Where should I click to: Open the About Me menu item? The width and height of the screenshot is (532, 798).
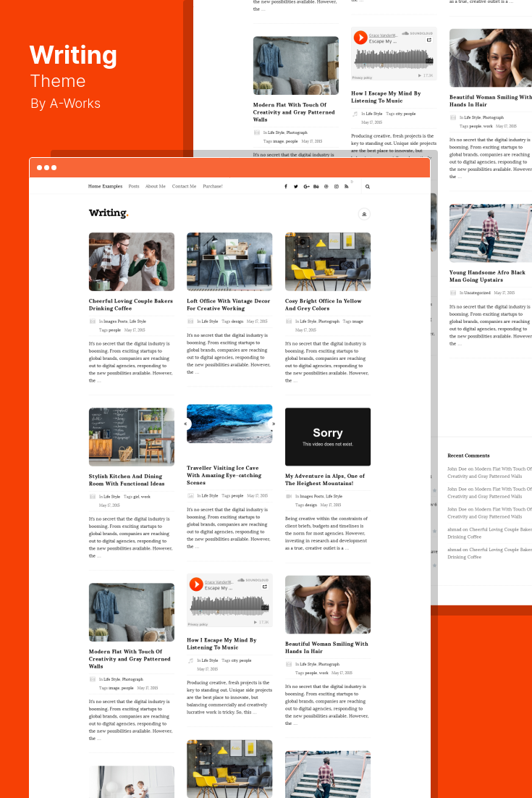coord(156,186)
